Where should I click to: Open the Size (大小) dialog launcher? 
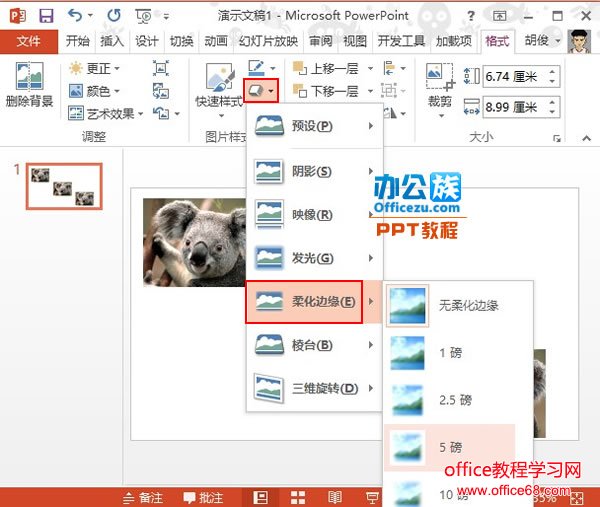pos(557,138)
